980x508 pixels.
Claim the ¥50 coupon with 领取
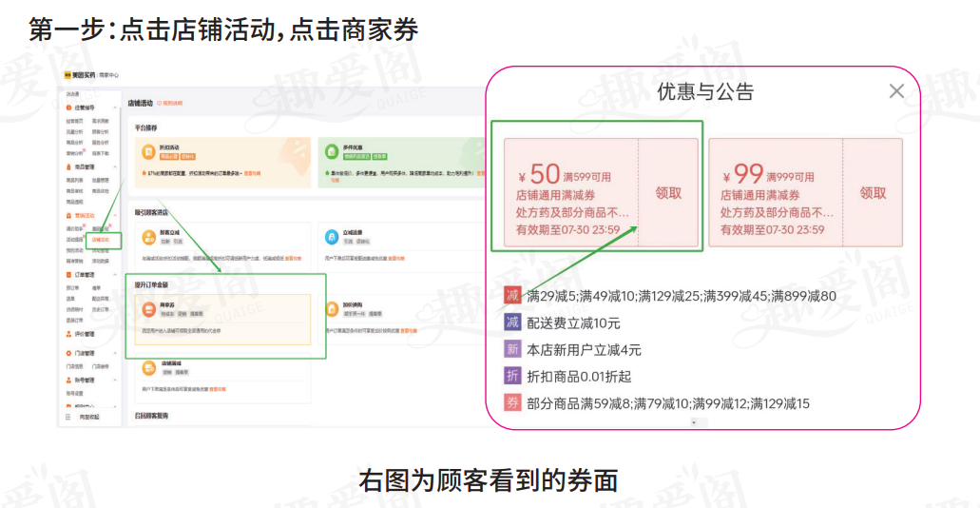[668, 193]
